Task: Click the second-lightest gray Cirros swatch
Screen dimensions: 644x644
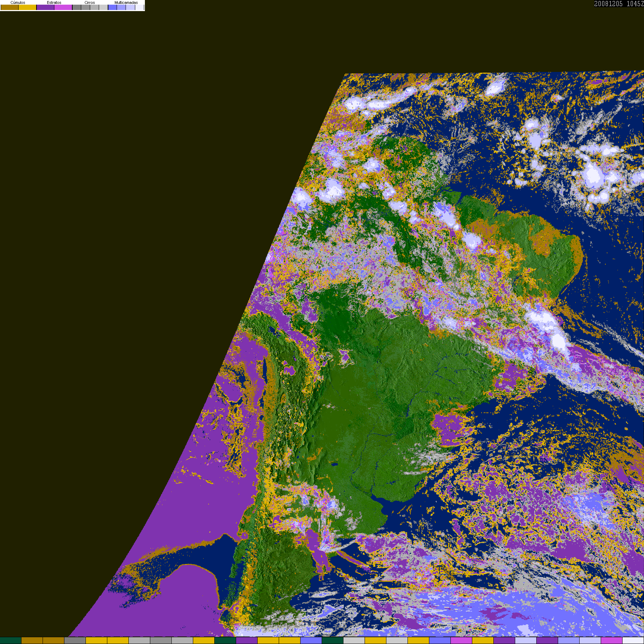Action: point(94,7)
